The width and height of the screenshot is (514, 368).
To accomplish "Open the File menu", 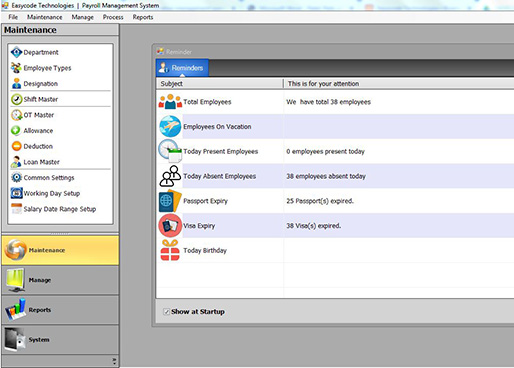I will (13, 17).
